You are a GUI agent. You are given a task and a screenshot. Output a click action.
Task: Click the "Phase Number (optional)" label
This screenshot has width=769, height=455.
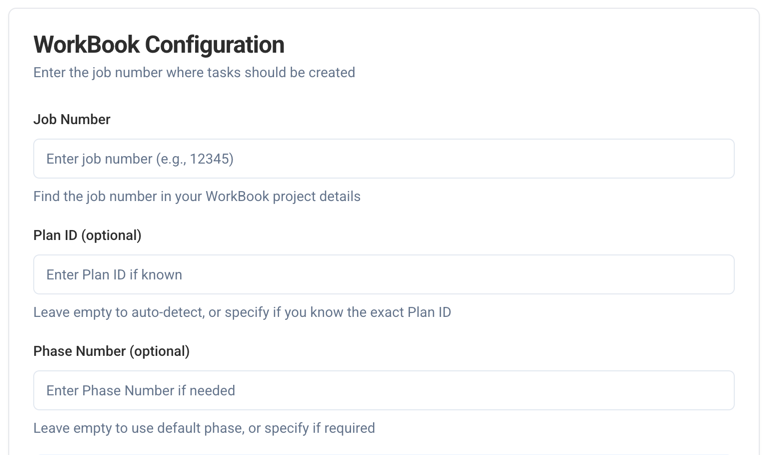click(111, 351)
